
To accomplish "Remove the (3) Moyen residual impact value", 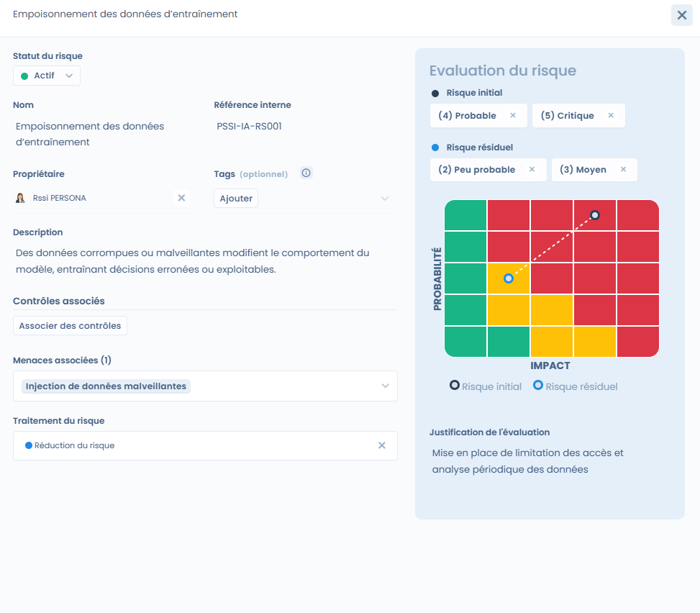I will [623, 170].
